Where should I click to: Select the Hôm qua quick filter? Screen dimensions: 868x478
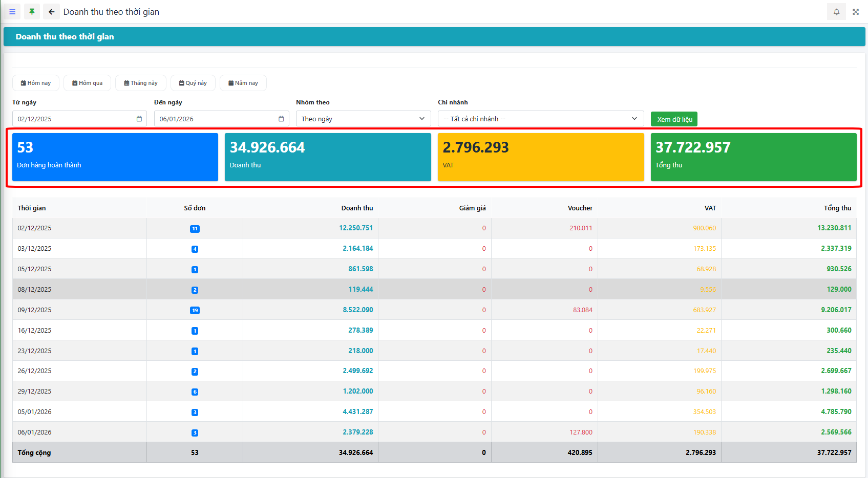pyautogui.click(x=87, y=83)
